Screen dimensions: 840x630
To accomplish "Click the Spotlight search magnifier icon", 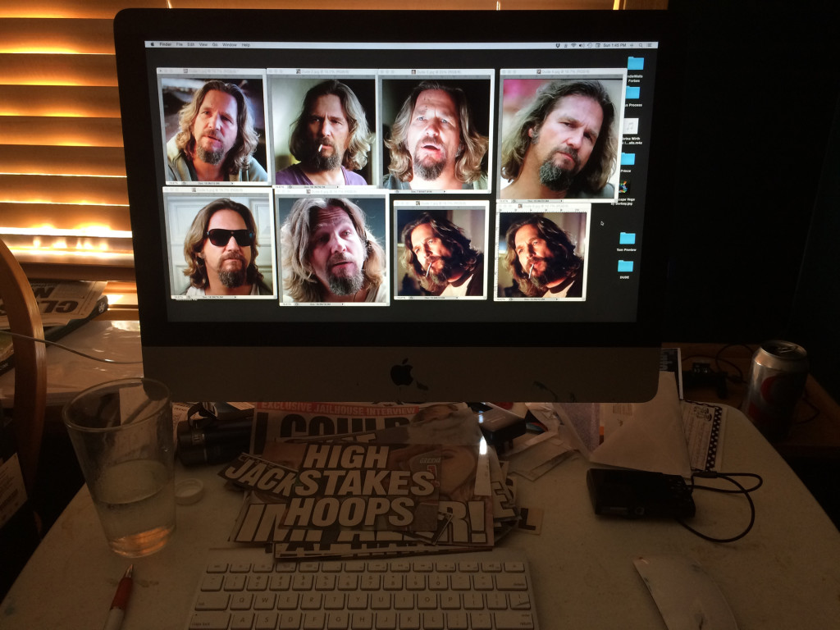I will click(x=642, y=44).
